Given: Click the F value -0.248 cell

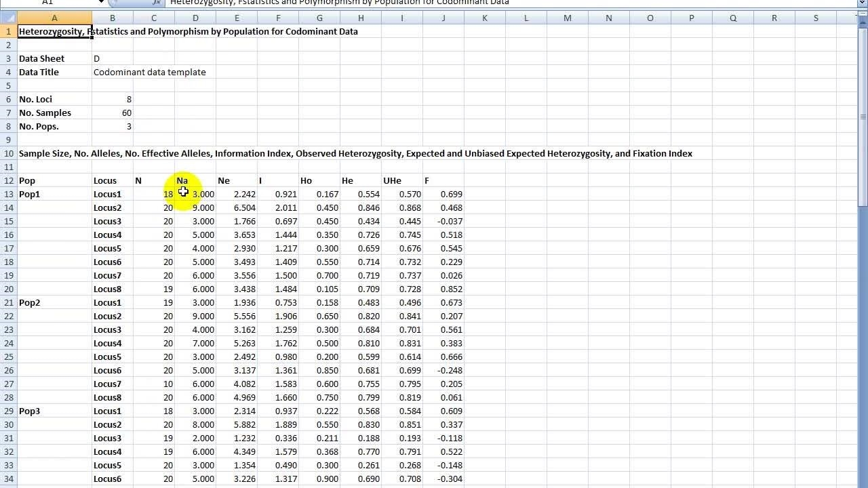Looking at the screenshot, I should click(x=443, y=370).
